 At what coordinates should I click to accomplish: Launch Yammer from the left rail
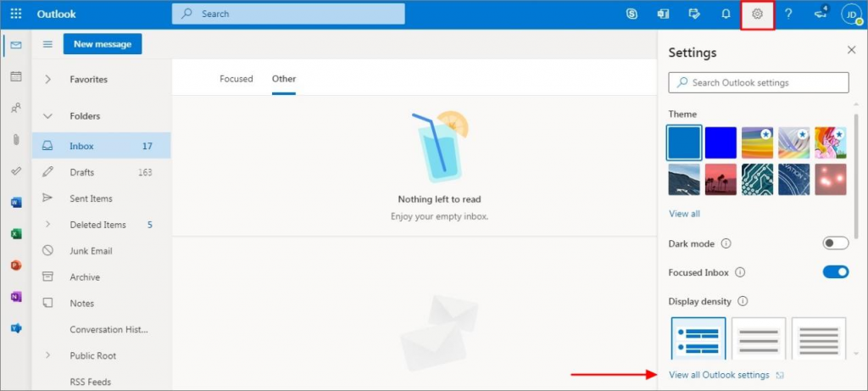16,328
